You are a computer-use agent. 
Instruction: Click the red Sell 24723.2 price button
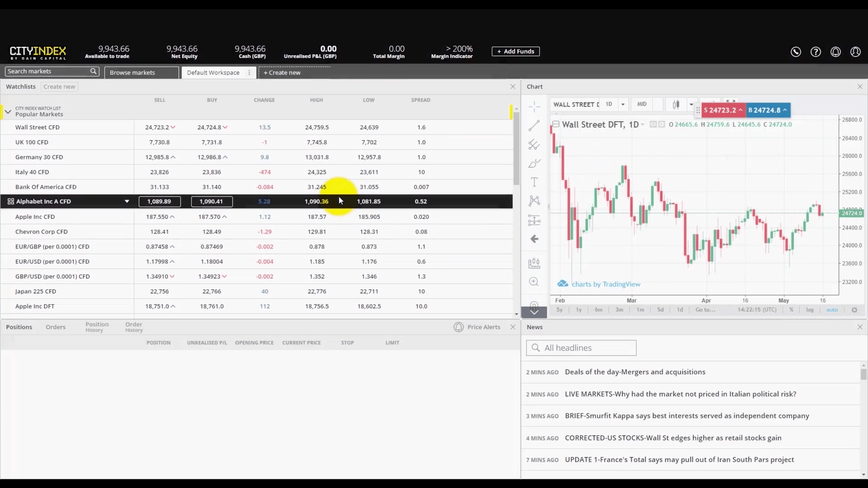[723, 110]
